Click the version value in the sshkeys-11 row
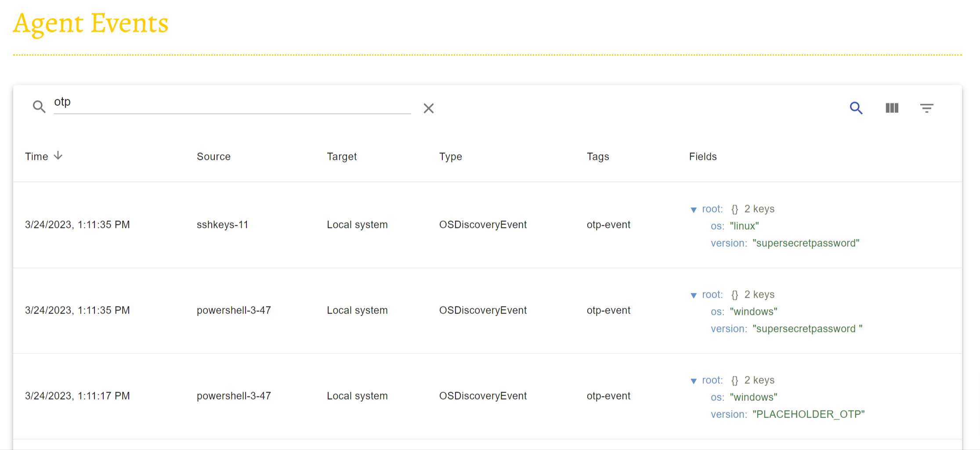Screen dimensions: 980x450 [806, 243]
